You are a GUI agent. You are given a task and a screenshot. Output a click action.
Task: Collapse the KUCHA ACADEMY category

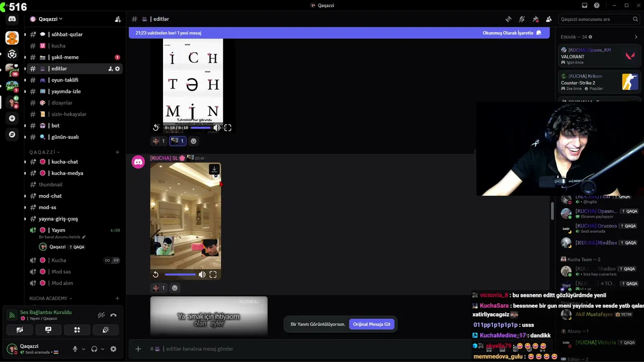pos(51,299)
